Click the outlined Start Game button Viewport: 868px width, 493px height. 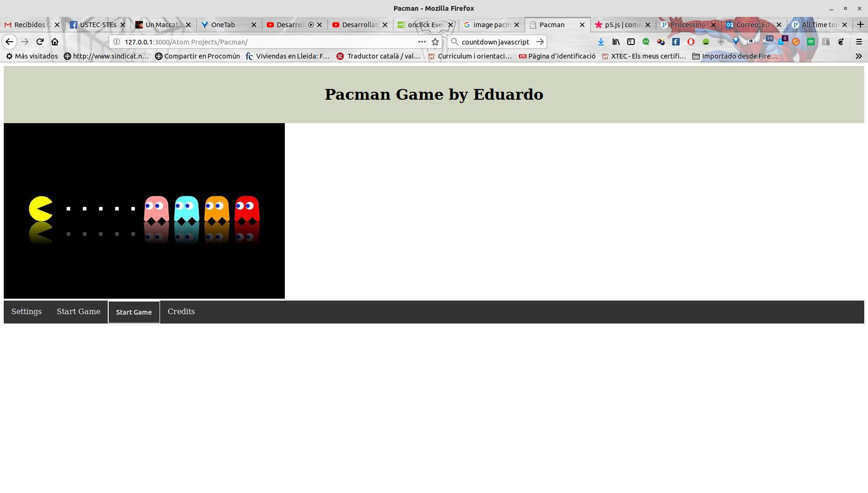click(x=134, y=312)
